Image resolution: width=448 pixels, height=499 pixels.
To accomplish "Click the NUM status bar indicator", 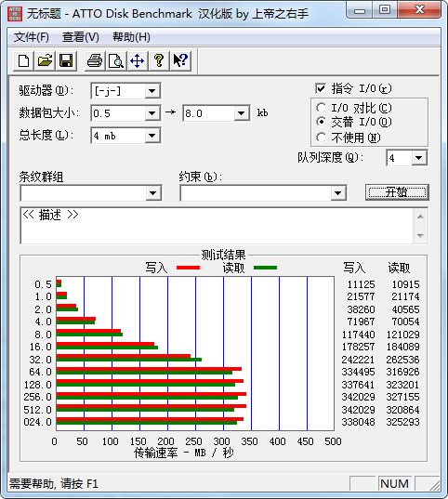I will point(394,484).
